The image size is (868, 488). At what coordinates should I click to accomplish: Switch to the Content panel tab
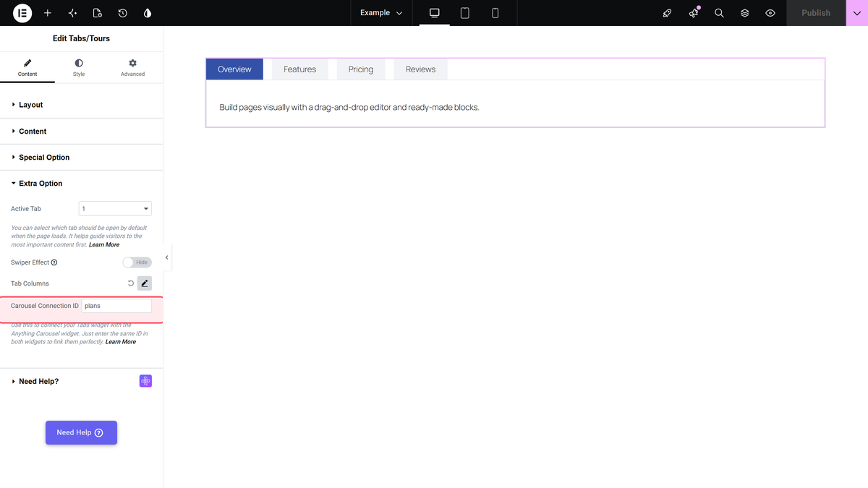click(27, 68)
